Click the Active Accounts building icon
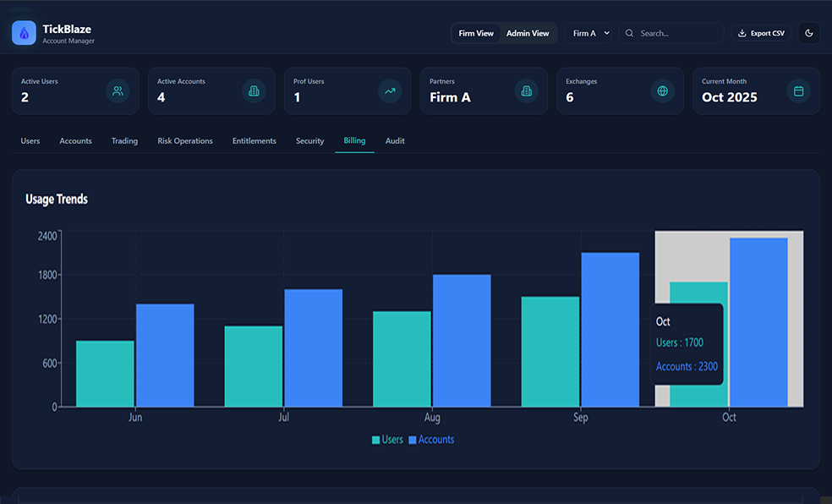832x504 pixels. [x=254, y=91]
